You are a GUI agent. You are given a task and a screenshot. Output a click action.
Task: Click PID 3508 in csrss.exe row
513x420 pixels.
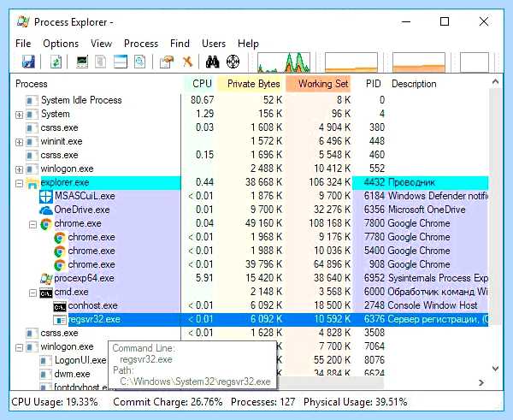click(374, 333)
